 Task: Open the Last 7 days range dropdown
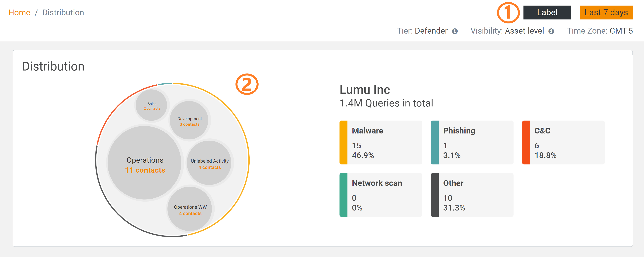pyautogui.click(x=606, y=13)
